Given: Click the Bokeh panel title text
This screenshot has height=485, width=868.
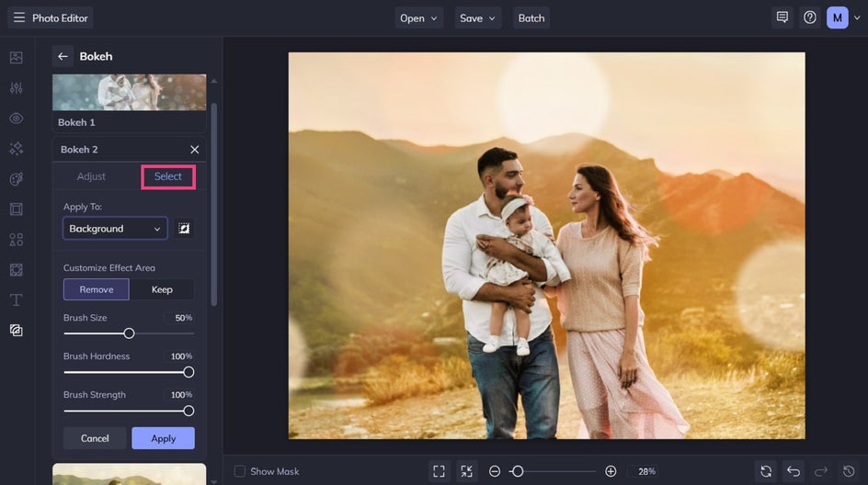Looking at the screenshot, I should coord(96,56).
